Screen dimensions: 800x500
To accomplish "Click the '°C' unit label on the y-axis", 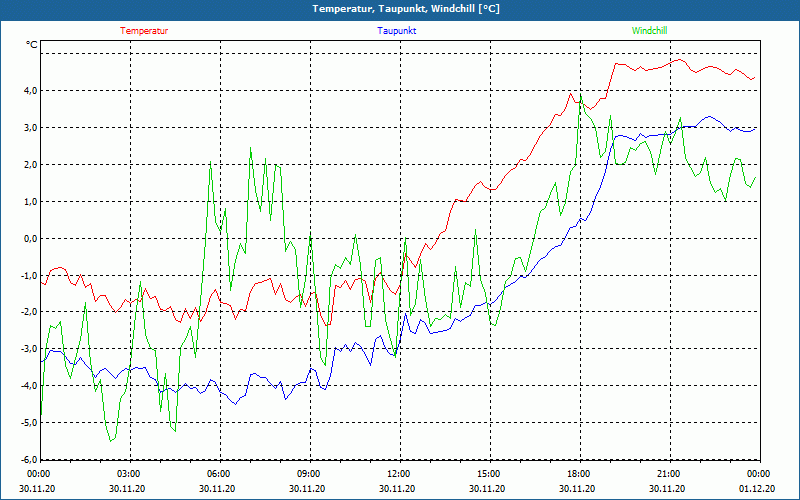I will tap(32, 45).
